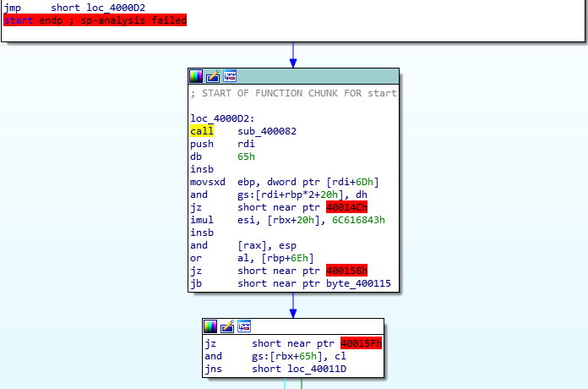Viewport: 588px width, 389px height.
Task: Click short loc_4000D2 in jmp line
Action: [x=98, y=8]
